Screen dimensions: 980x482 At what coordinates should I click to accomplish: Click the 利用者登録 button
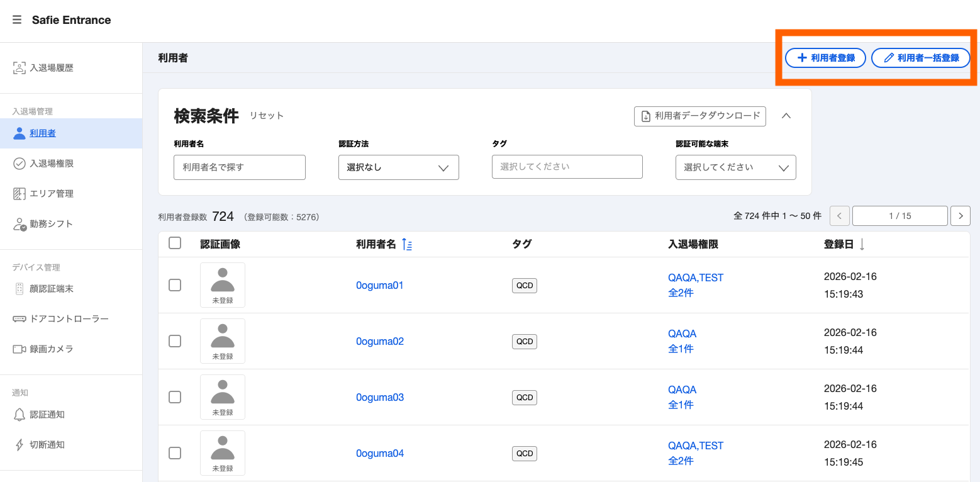825,58
